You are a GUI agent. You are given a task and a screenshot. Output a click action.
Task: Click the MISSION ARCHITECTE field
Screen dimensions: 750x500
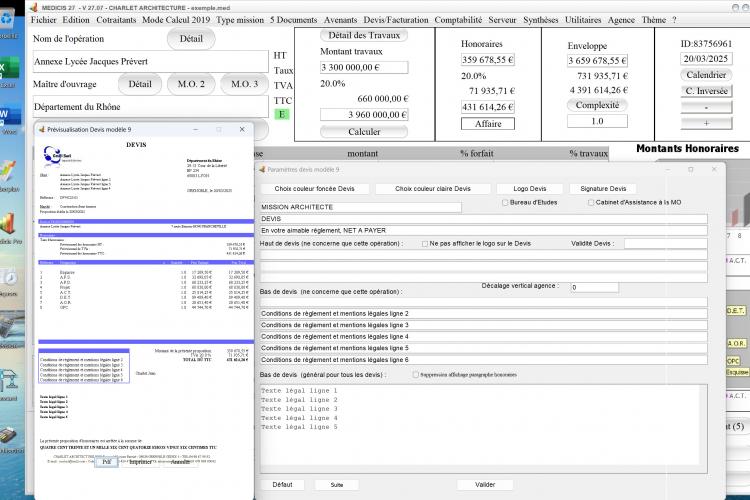click(x=361, y=207)
